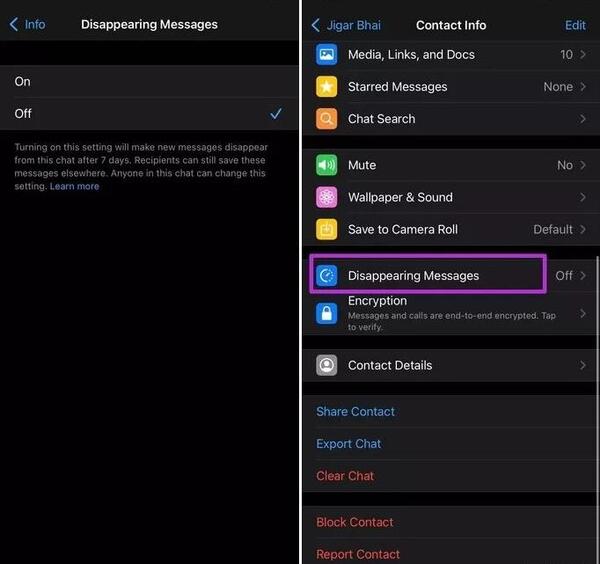Expand Save to Camera Roll Default option
Image resolution: width=600 pixels, height=564 pixels.
tap(451, 229)
